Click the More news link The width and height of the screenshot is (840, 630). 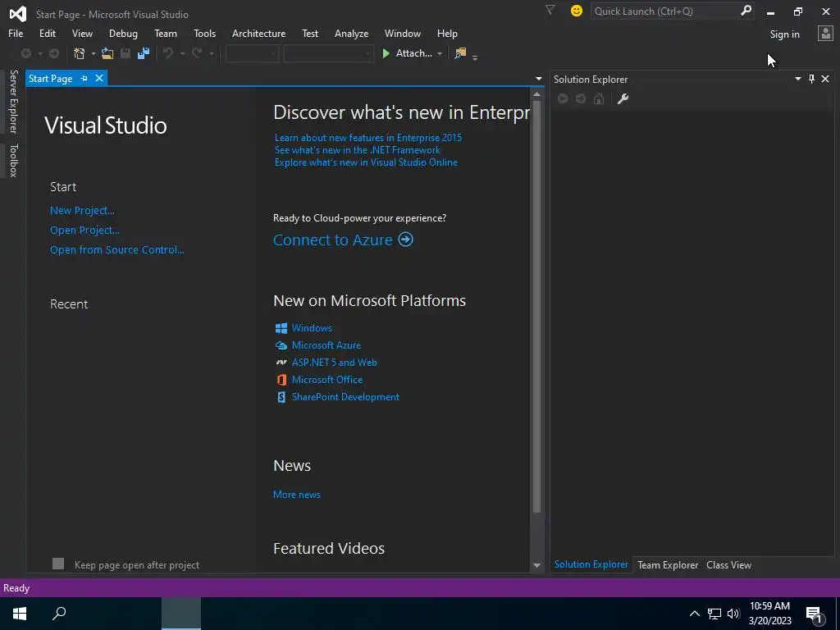[297, 495]
